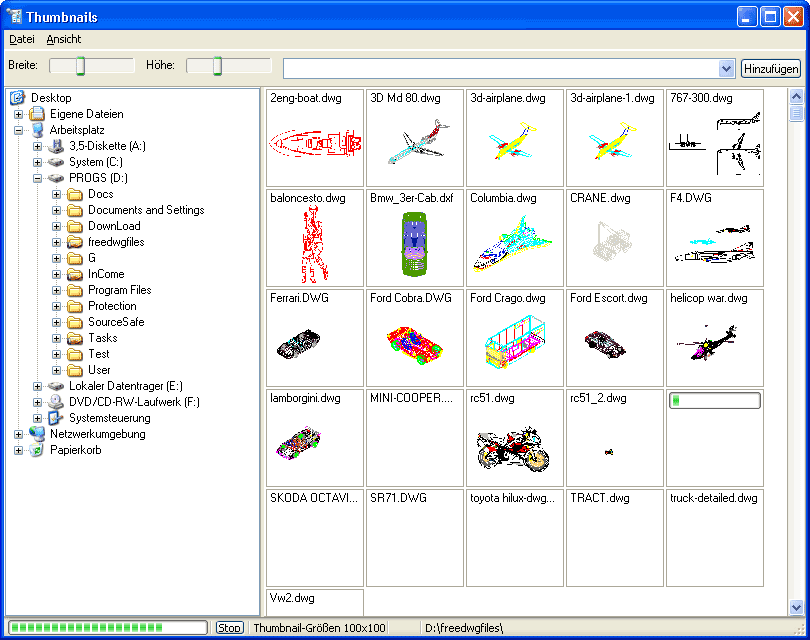Select the Arbeitsplatz computer icon
810x640 pixels.
[x=37, y=130]
